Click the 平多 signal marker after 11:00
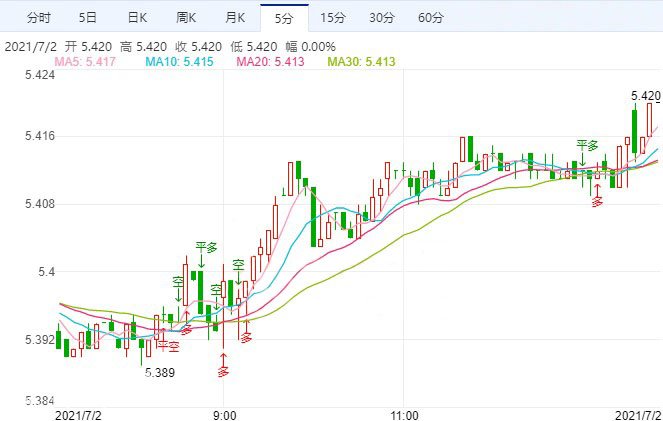663x421 pixels. [587, 147]
